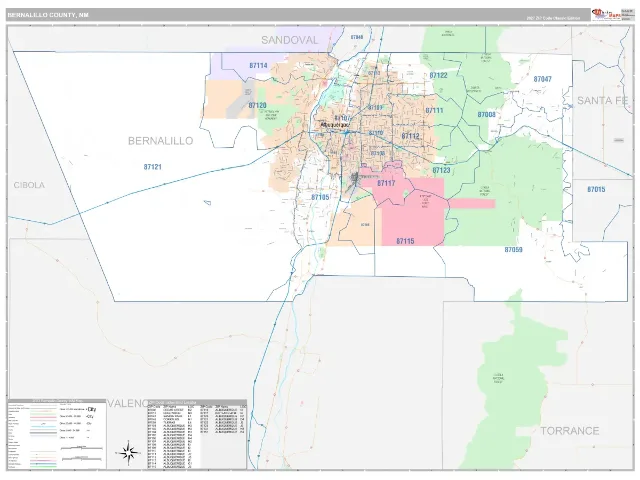Click the Albuquerque city label
640x480 pixels.
(x=335, y=124)
